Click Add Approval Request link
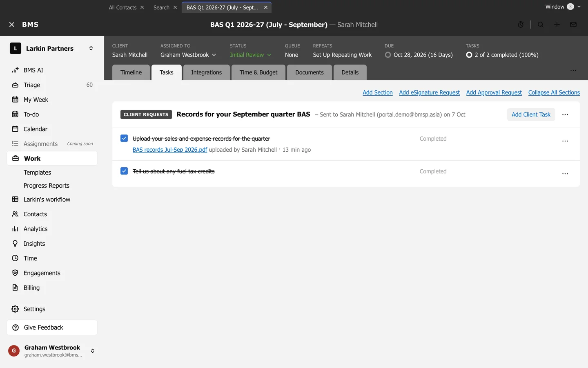The height and width of the screenshot is (368, 588). 494,92
